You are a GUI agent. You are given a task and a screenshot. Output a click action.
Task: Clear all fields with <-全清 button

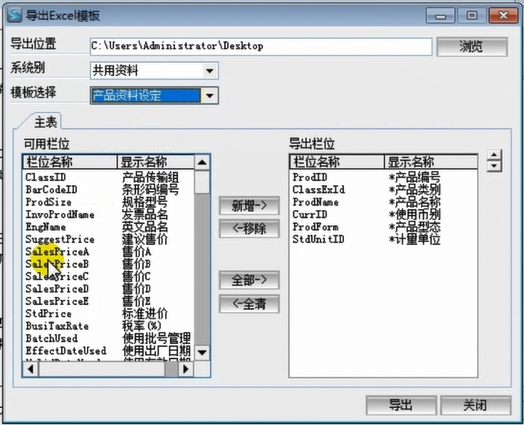249,304
